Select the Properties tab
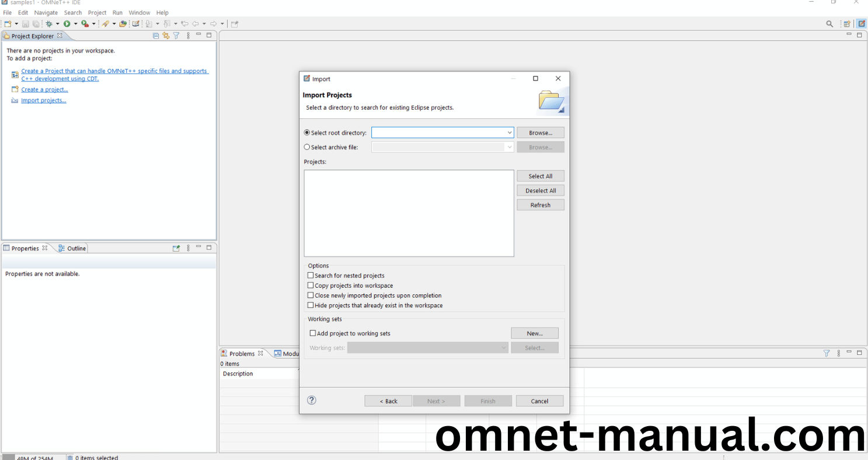Image resolution: width=868 pixels, height=460 pixels. (25, 248)
